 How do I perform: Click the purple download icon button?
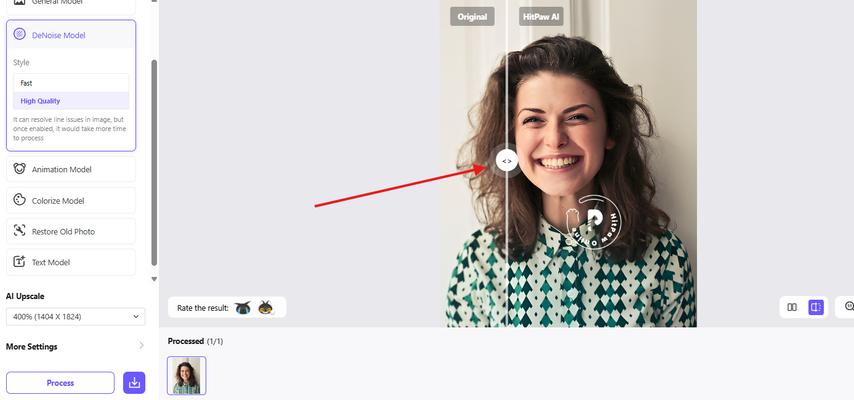(134, 383)
